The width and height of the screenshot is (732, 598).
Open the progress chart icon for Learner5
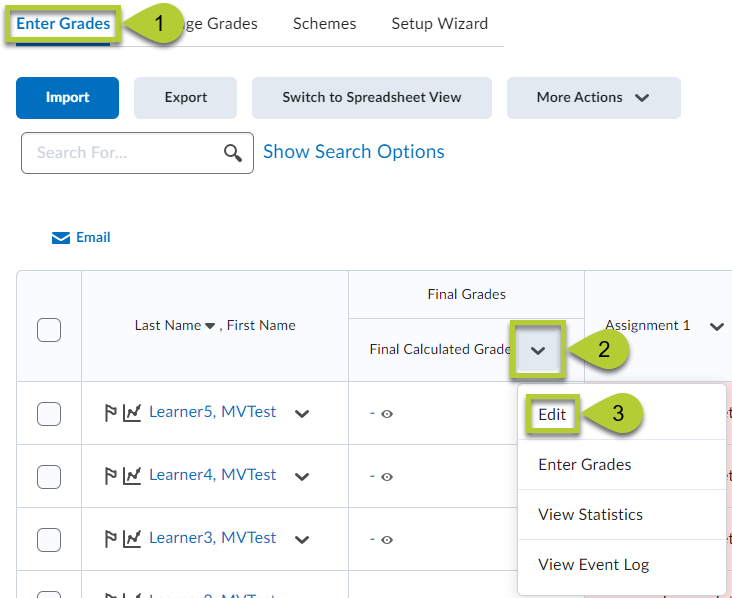[132, 413]
